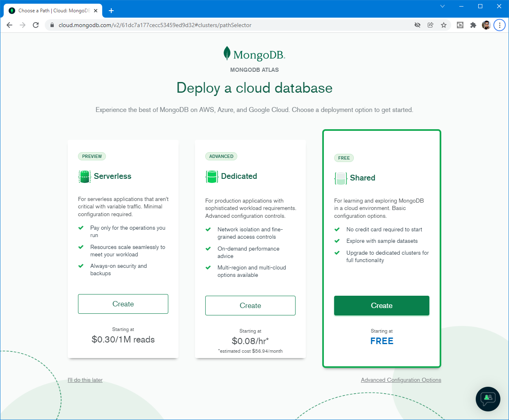Image resolution: width=509 pixels, height=420 pixels.
Task: Click the I'll do this later link
Action: (85, 380)
